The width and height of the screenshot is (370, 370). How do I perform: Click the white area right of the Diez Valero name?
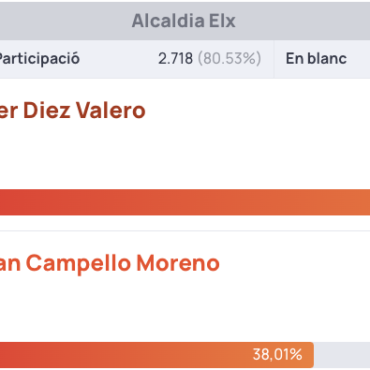pyautogui.click(x=258, y=110)
